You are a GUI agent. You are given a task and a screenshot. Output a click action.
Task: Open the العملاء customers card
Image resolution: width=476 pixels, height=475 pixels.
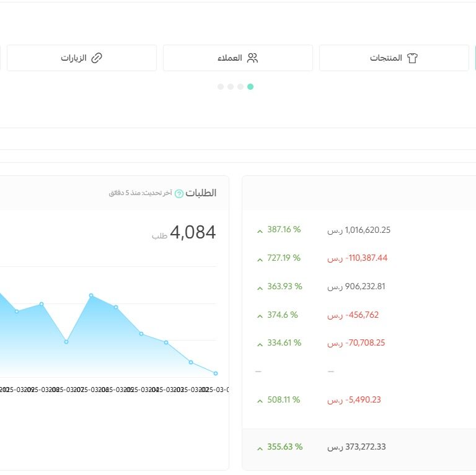coord(238,58)
